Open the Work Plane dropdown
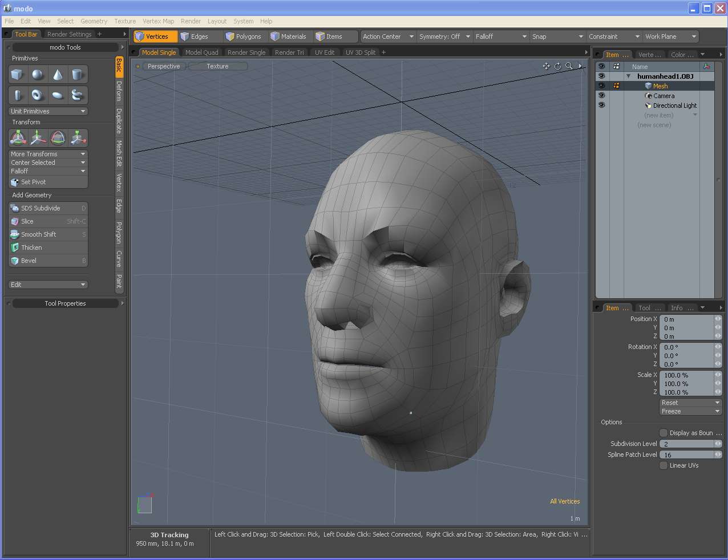This screenshot has height=560, width=728. [671, 36]
